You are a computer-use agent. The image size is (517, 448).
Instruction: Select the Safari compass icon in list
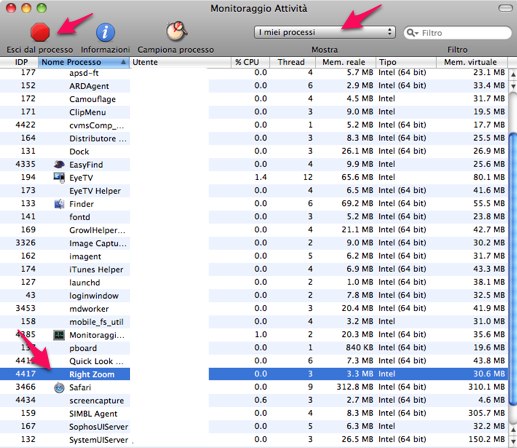tap(59, 387)
